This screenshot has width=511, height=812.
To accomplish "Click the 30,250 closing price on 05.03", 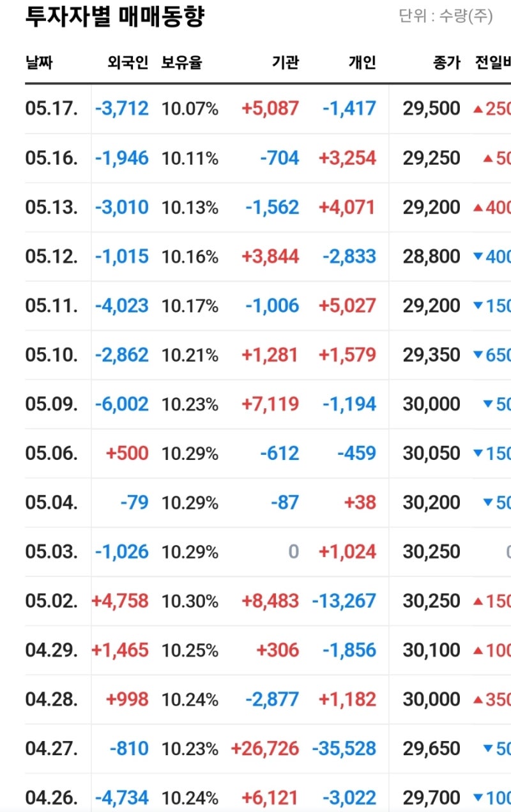I will tap(431, 552).
